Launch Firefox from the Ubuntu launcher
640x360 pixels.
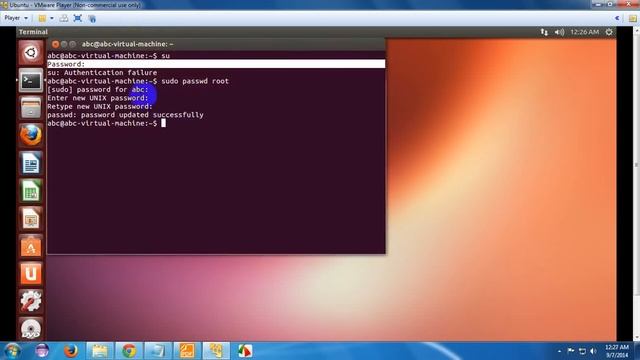tap(31, 136)
